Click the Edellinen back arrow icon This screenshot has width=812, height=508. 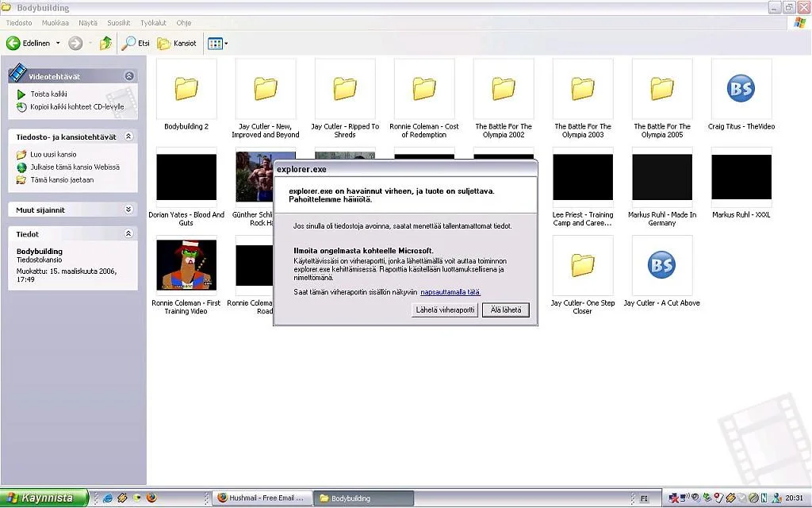13,44
